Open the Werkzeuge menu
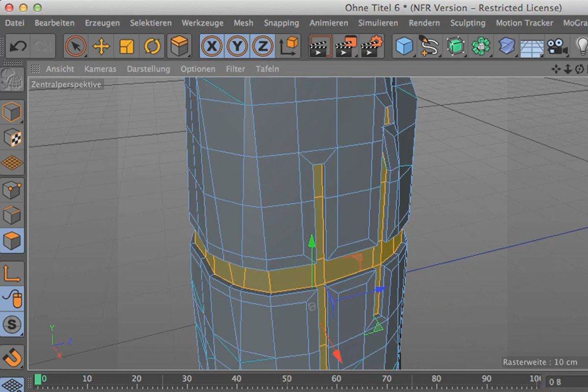The width and height of the screenshot is (588, 392). click(202, 23)
